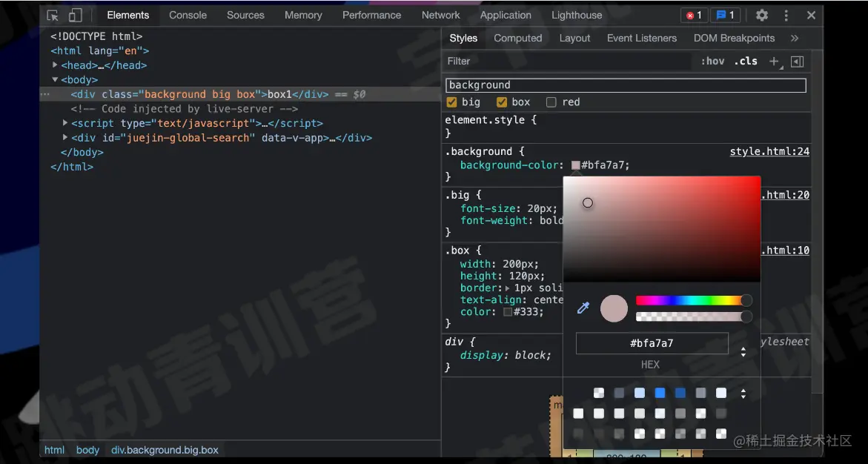Select div.background.big.box in breadcrumb

(165, 450)
